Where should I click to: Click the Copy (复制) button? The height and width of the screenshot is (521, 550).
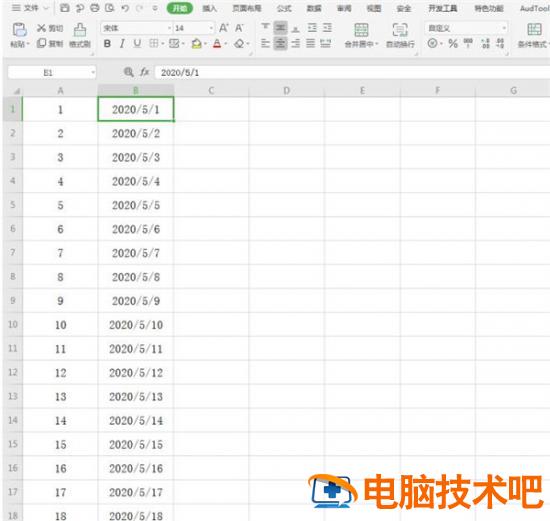50,43
